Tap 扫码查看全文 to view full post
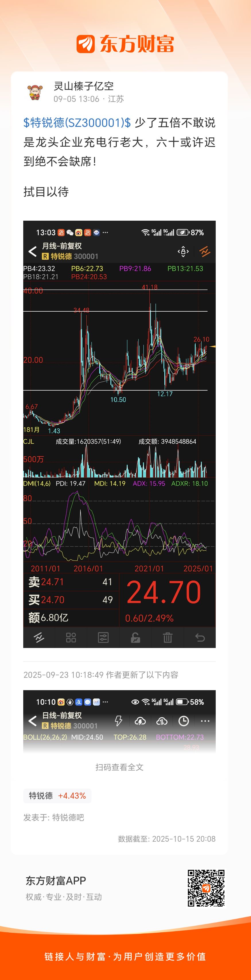 (119, 767)
